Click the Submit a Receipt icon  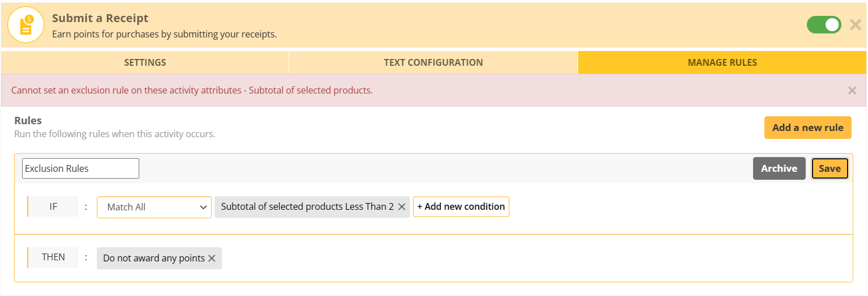coord(25,26)
